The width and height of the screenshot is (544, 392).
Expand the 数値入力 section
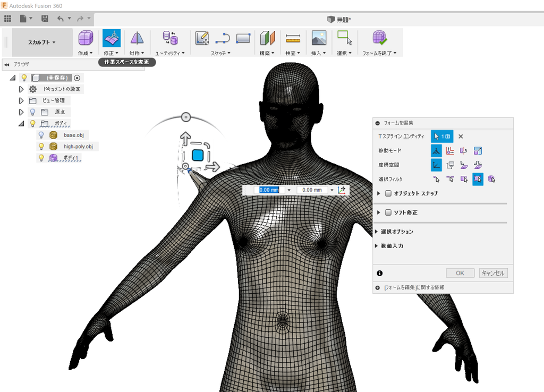pos(377,245)
